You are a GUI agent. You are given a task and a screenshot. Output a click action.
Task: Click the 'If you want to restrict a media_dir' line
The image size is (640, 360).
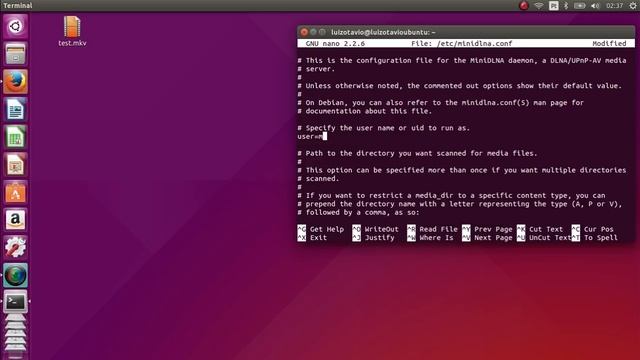tap(451, 196)
